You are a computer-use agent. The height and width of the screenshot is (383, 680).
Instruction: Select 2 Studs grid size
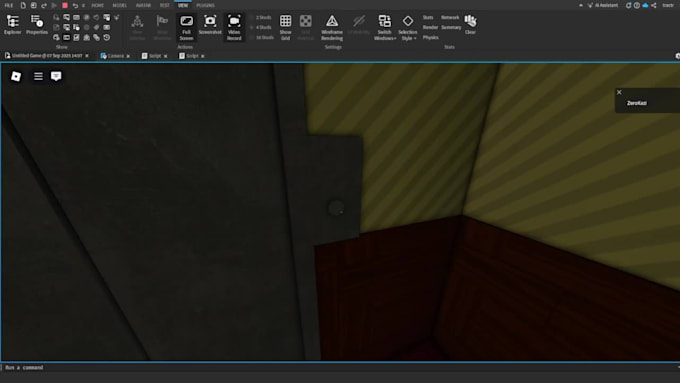click(260, 17)
